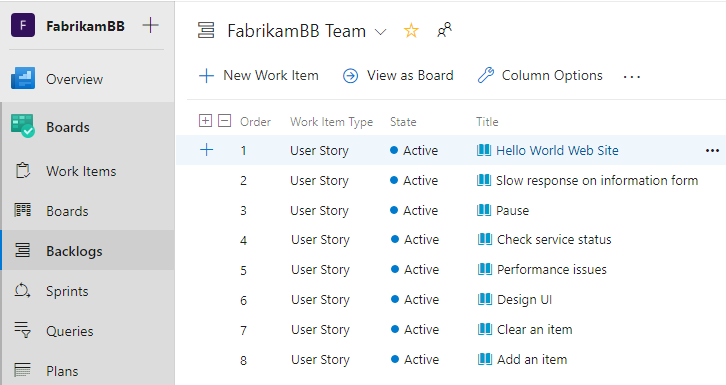Open the Overview hub icon

point(23,78)
